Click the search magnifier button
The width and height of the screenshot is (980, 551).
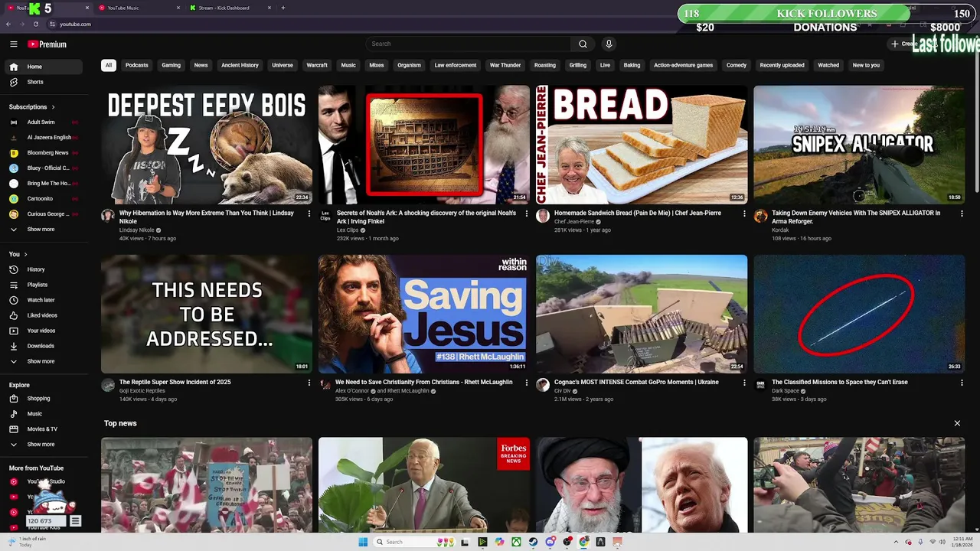tap(583, 44)
